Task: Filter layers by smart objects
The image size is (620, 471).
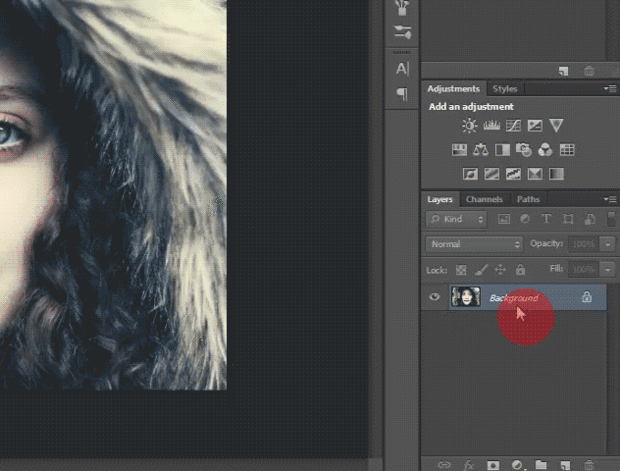Action: point(590,219)
